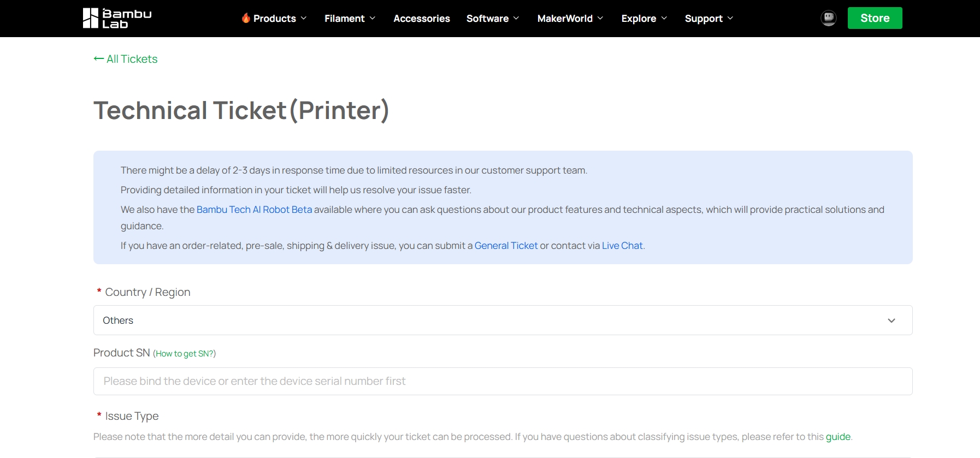Open the Filament menu

click(350, 19)
